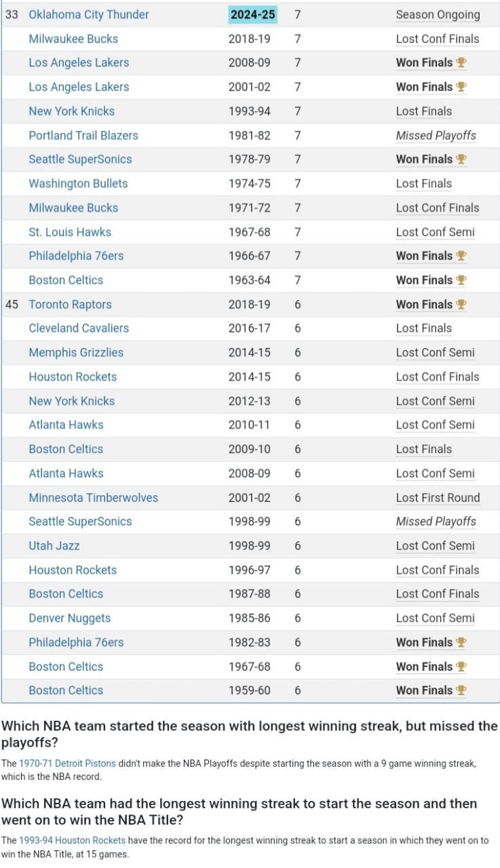Click Lost First Round result for Timberwolves
Screen dimensions: 500x868
click(438, 498)
